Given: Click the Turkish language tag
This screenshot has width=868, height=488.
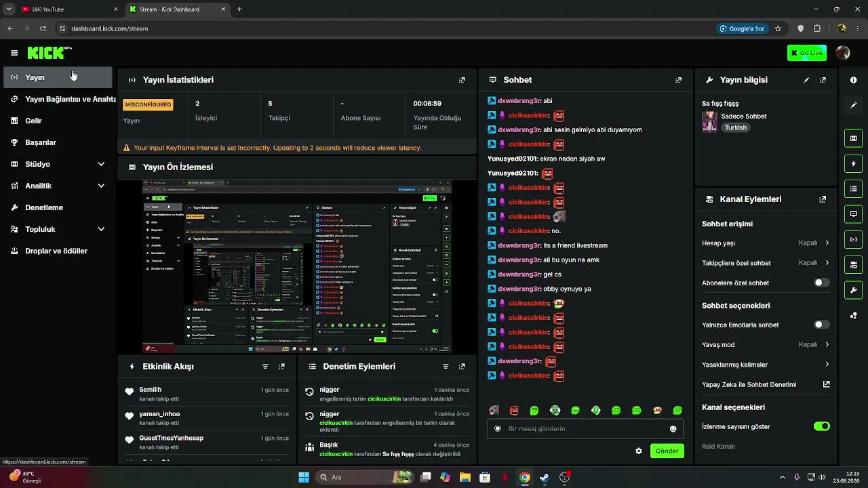Looking at the screenshot, I should pos(735,127).
